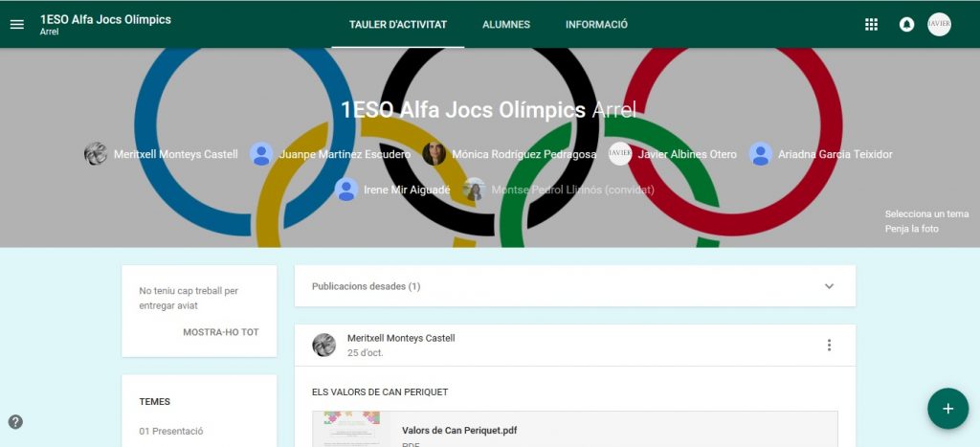Click Meritxell Monteys Castell's post avatar
Image resolution: width=980 pixels, height=447 pixels.
point(323,346)
